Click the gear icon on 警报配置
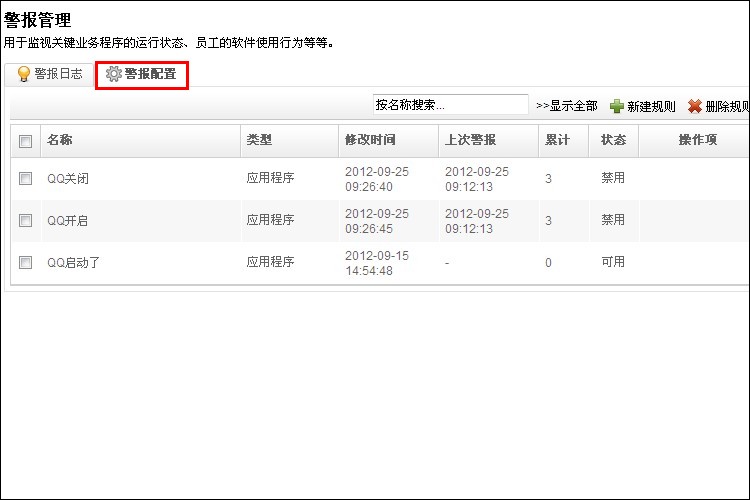The width and height of the screenshot is (750, 500). [x=113, y=74]
